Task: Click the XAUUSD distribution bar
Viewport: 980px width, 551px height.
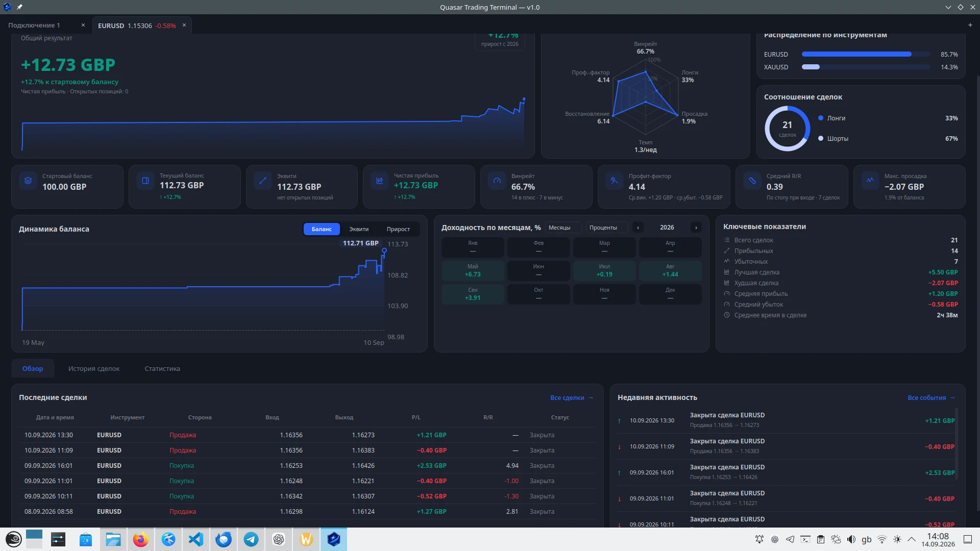Action: [x=866, y=67]
